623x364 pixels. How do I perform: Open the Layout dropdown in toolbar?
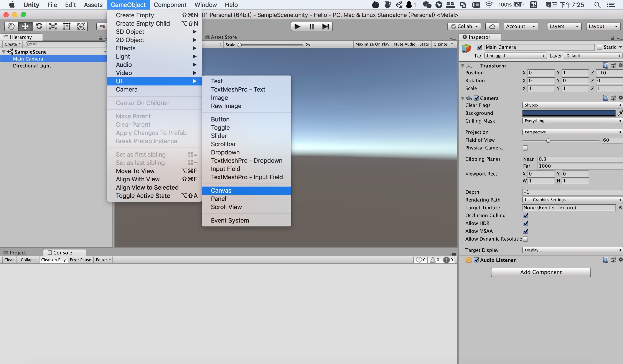[x=603, y=26]
